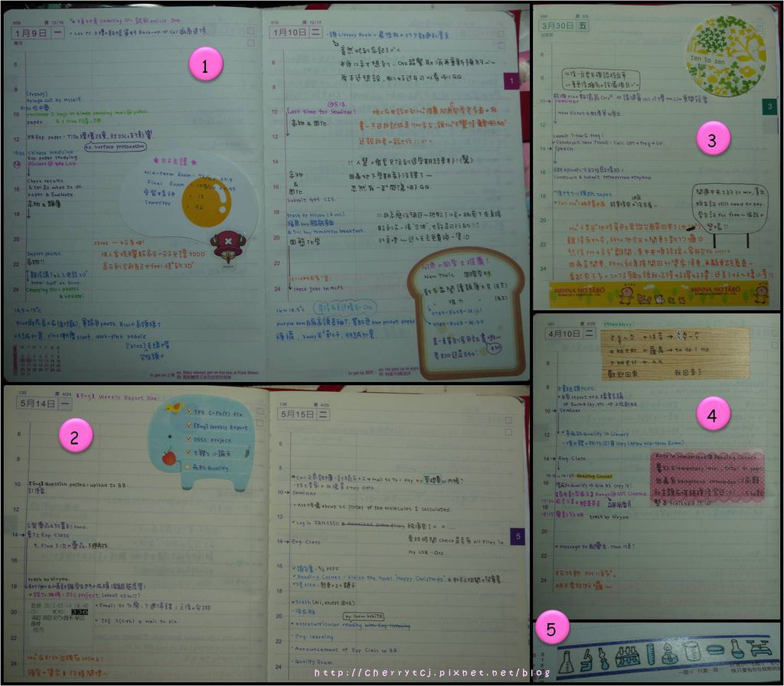Select the purple month tab '5'
This screenshot has width=784, height=686.
pos(518,537)
